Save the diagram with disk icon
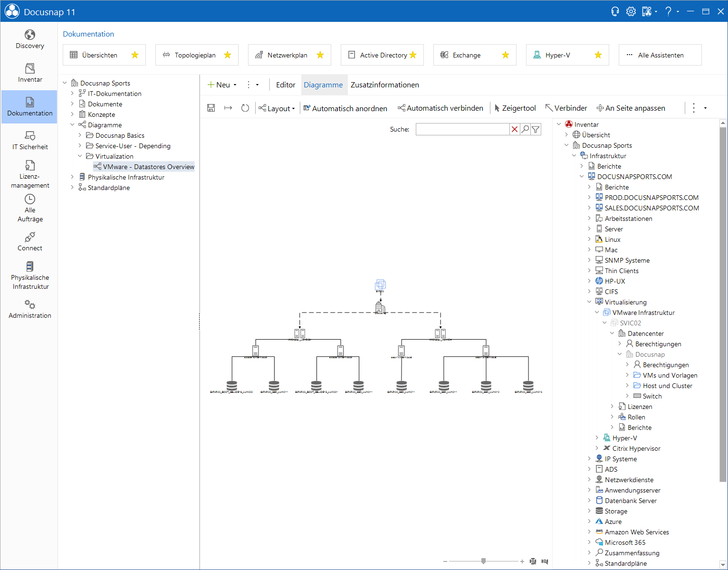Screen dimensions: 728x570 (x=211, y=108)
